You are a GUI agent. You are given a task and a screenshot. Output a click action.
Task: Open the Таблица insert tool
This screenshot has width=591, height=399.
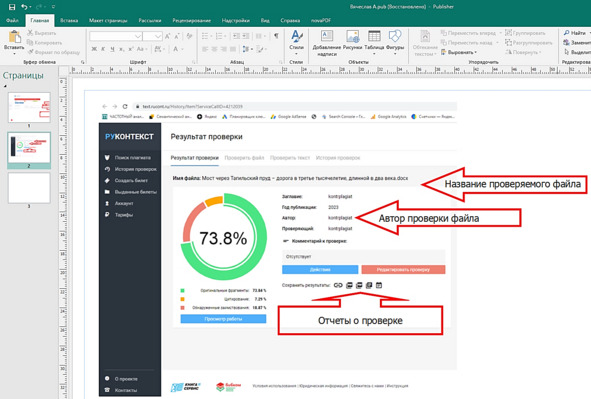pos(374,42)
